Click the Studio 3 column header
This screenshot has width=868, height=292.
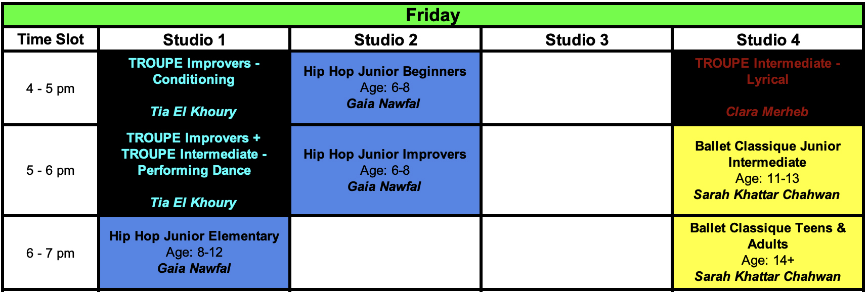tap(577, 39)
